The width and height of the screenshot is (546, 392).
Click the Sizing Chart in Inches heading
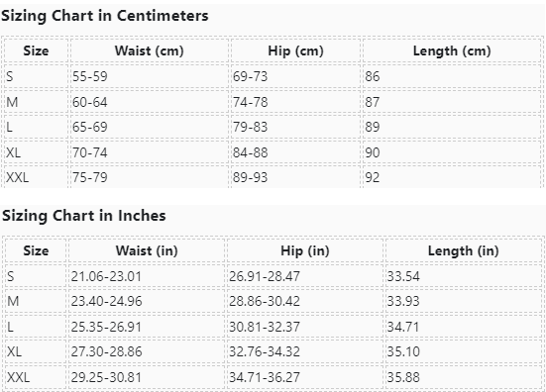click(84, 216)
